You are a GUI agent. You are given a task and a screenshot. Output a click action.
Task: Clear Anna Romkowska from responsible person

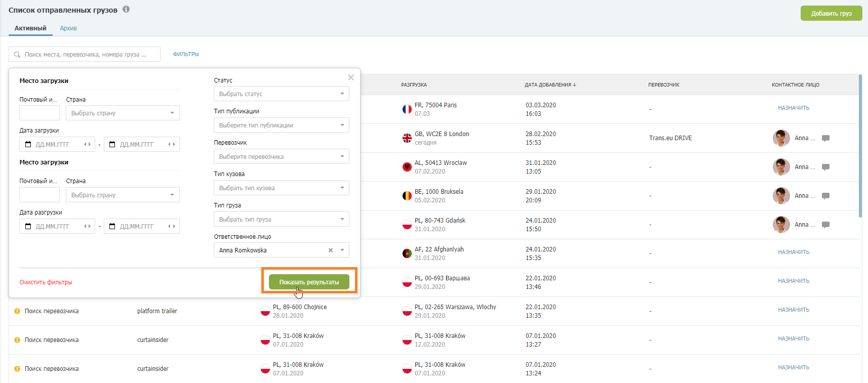tap(331, 250)
